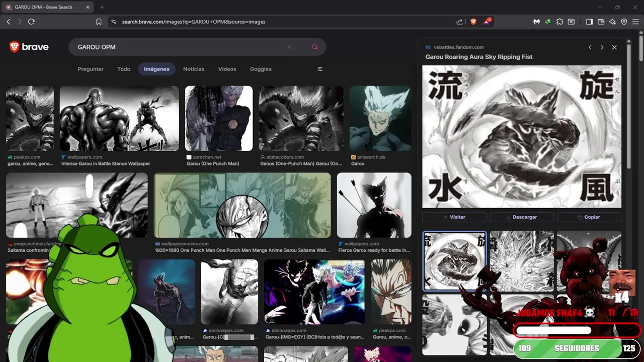Select the GAROU OPM browser tab
Viewport: 644px width, 362px height.
(x=48, y=7)
